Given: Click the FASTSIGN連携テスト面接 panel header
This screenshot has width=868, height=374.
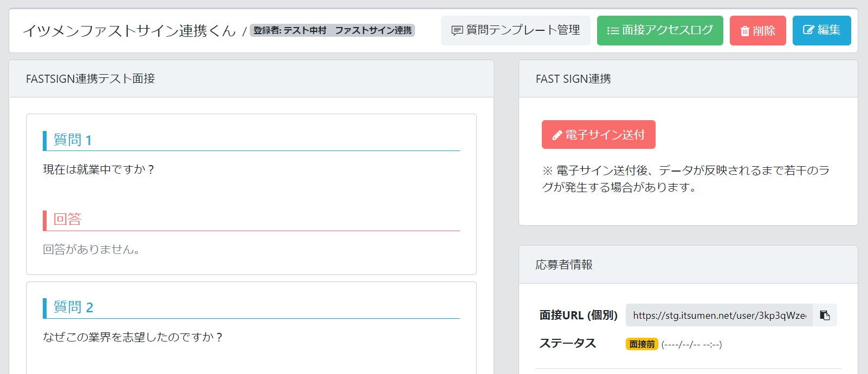Looking at the screenshot, I should pyautogui.click(x=90, y=79).
